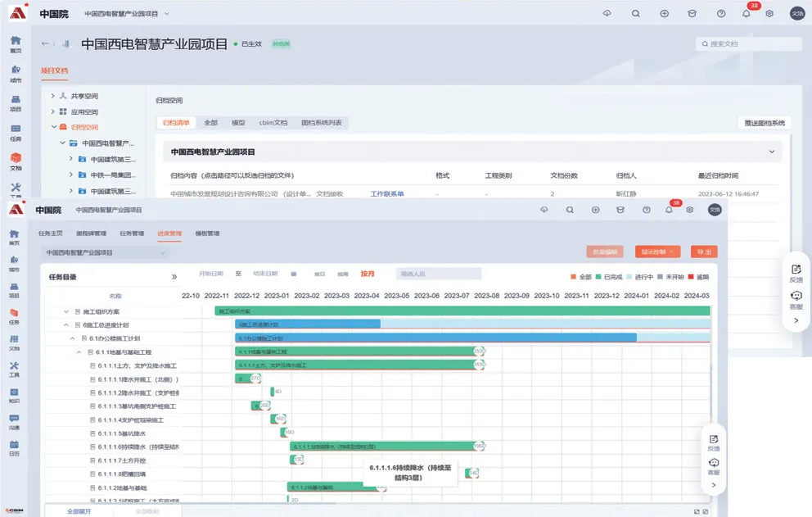The height and width of the screenshot is (517, 812).
Task: Open 工具 in the Gantt window sidebar
Action: (x=14, y=370)
